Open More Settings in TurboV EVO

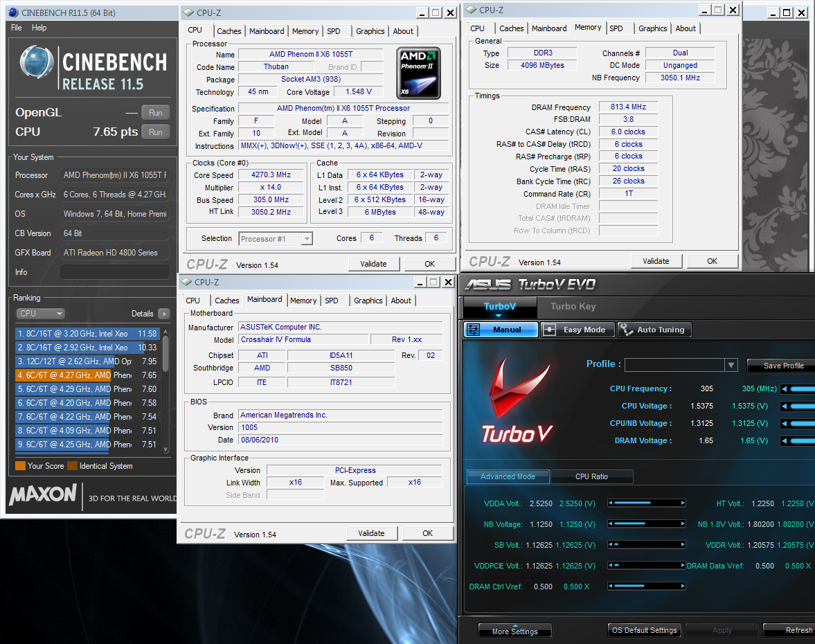coord(515,631)
